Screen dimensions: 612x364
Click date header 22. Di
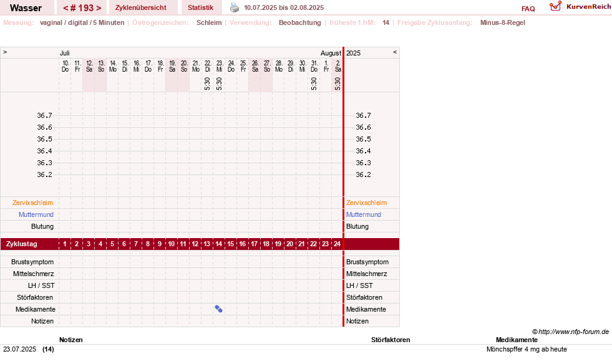pyautogui.click(x=208, y=66)
